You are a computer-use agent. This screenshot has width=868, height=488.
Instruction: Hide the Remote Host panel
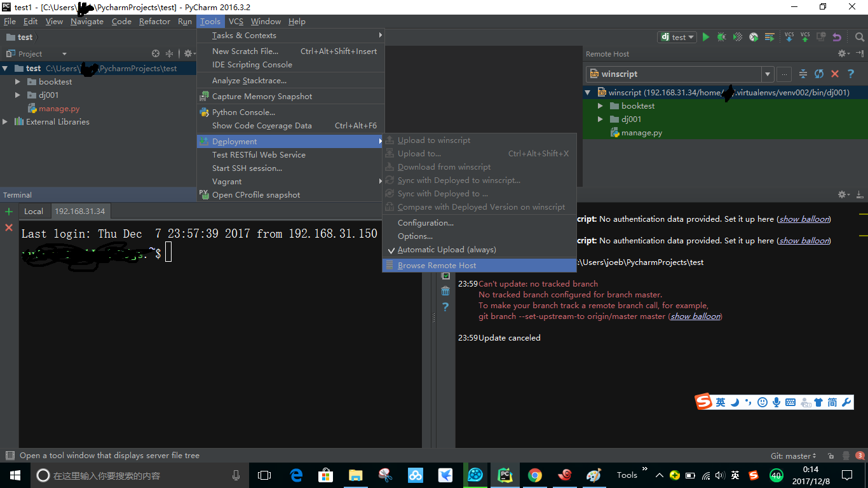point(860,54)
